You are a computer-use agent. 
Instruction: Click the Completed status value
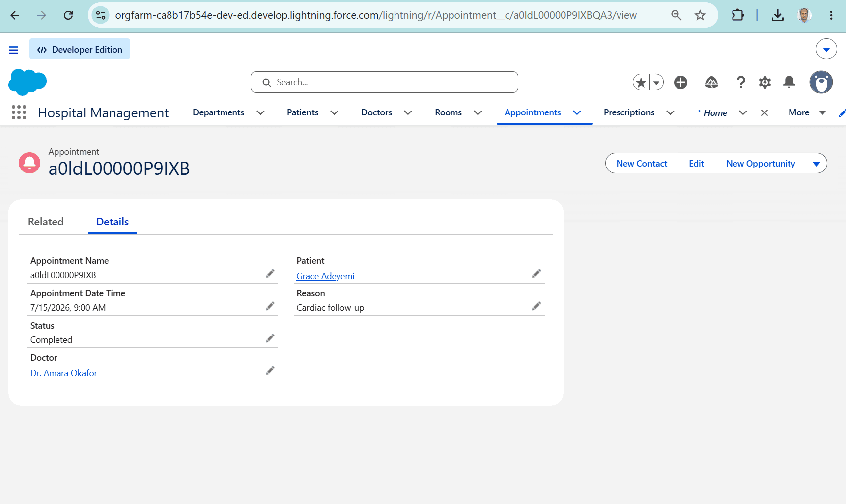(51, 340)
